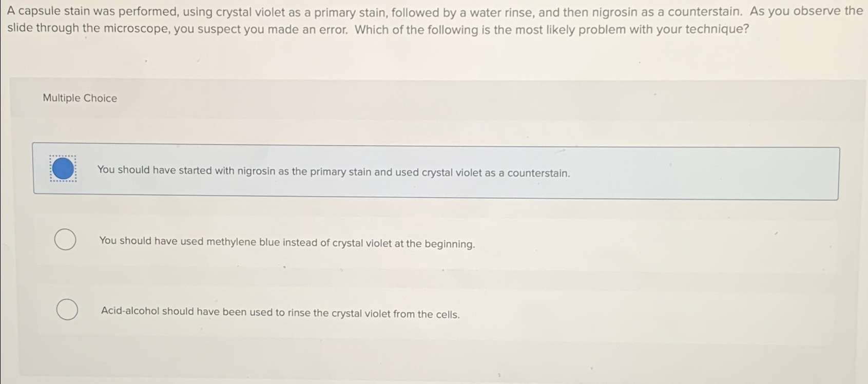Click the third answer's empty radio circle
The image size is (868, 384).
coord(66,310)
